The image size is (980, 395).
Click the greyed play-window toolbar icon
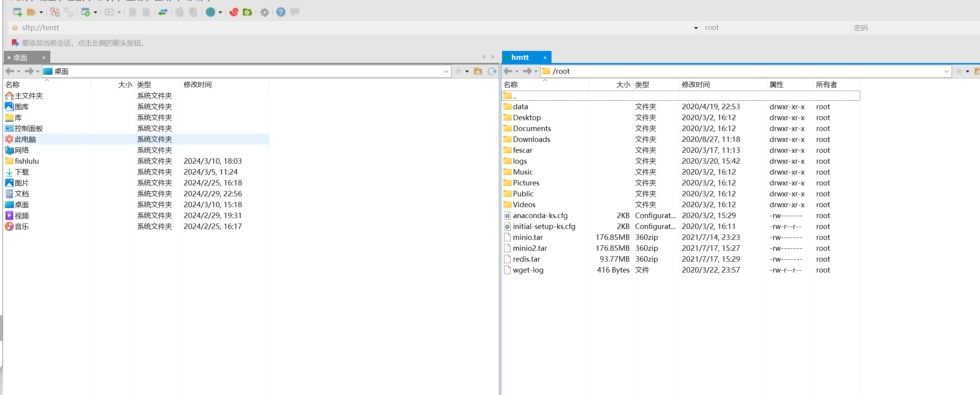coord(110,12)
